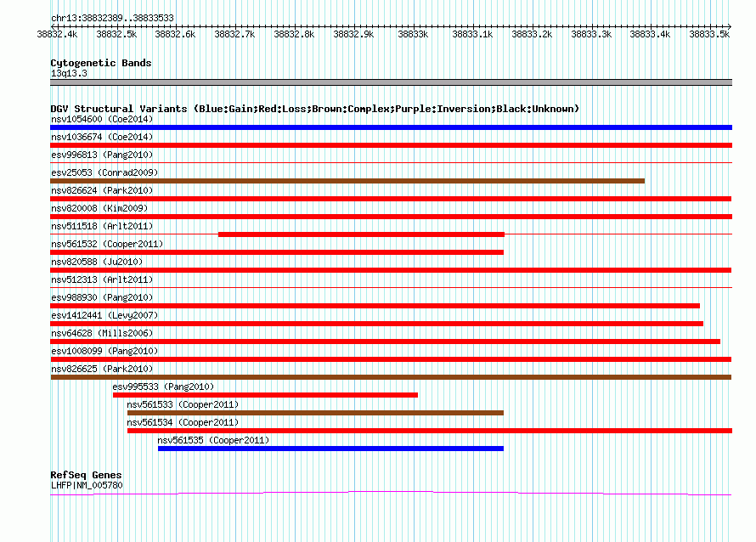This screenshot has height=542, width=756.
Task: Select the esv996813 (Pang2010) label
Action: coord(102,155)
